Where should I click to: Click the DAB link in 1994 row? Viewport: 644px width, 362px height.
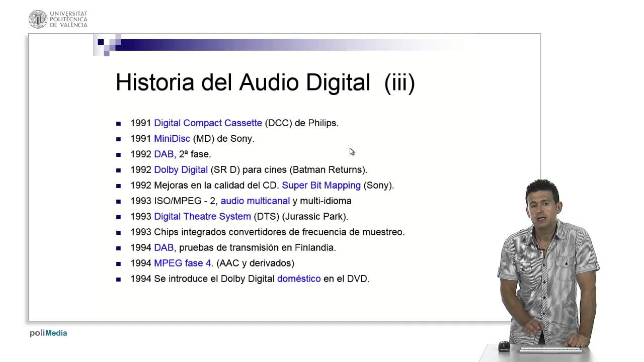164,248
